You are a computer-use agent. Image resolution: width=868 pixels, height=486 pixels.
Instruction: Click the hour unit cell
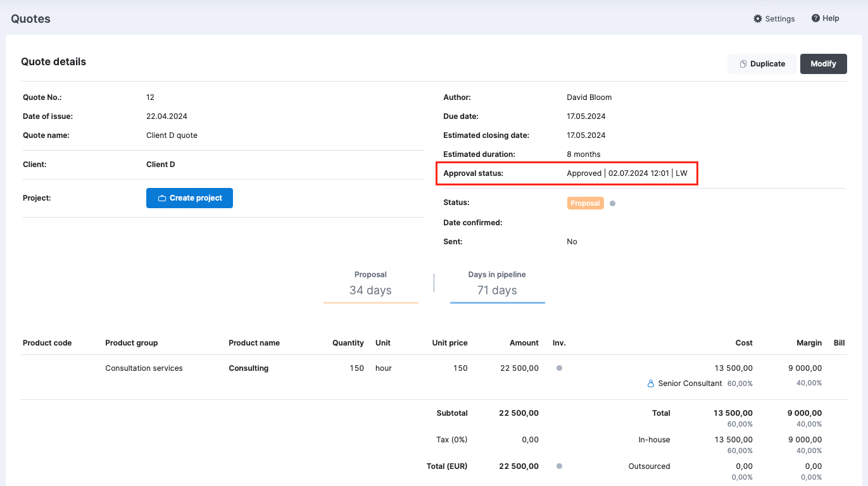tap(384, 368)
